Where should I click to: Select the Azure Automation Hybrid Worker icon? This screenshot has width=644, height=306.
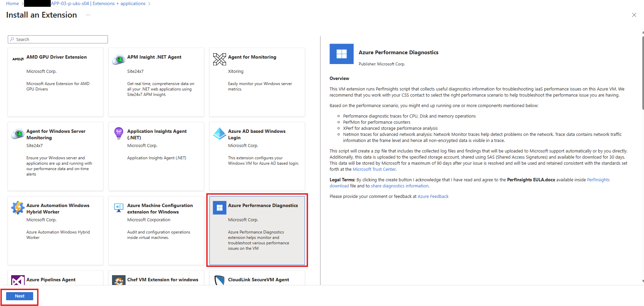pyautogui.click(x=18, y=208)
